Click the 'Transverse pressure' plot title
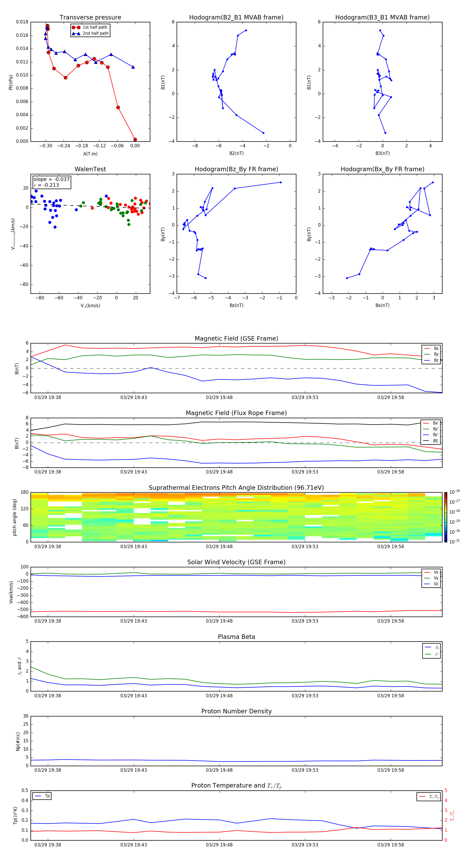 [x=90, y=18]
